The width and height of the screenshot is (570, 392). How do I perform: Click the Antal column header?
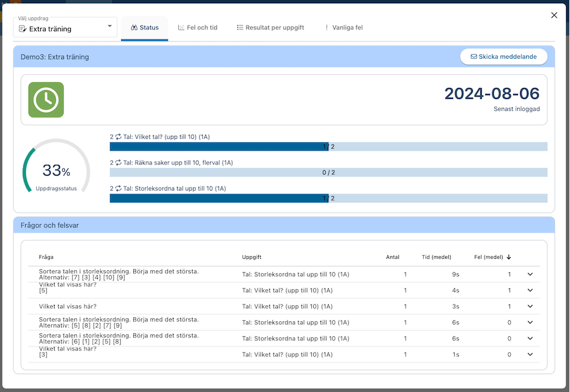click(392, 257)
